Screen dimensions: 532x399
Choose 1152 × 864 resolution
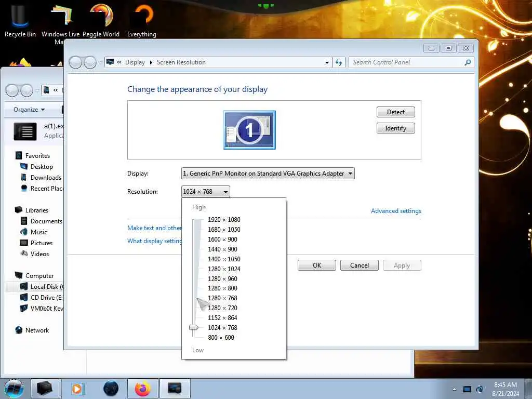pos(222,317)
